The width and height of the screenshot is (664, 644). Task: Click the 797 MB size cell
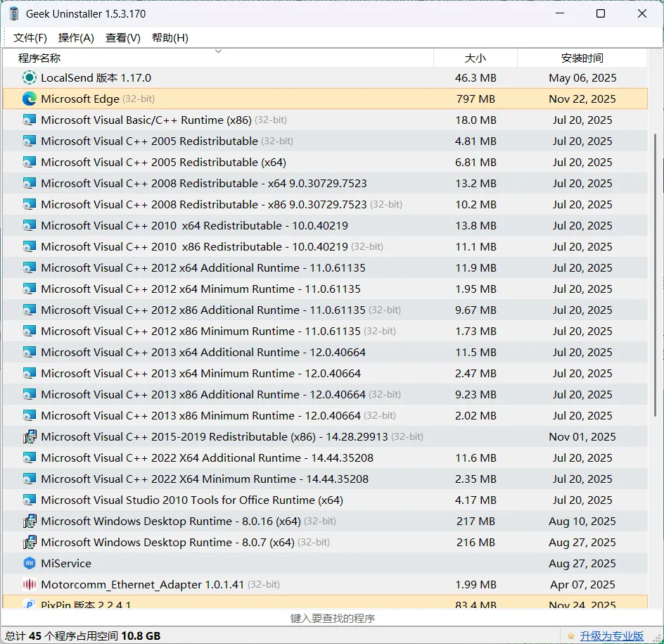[475, 99]
